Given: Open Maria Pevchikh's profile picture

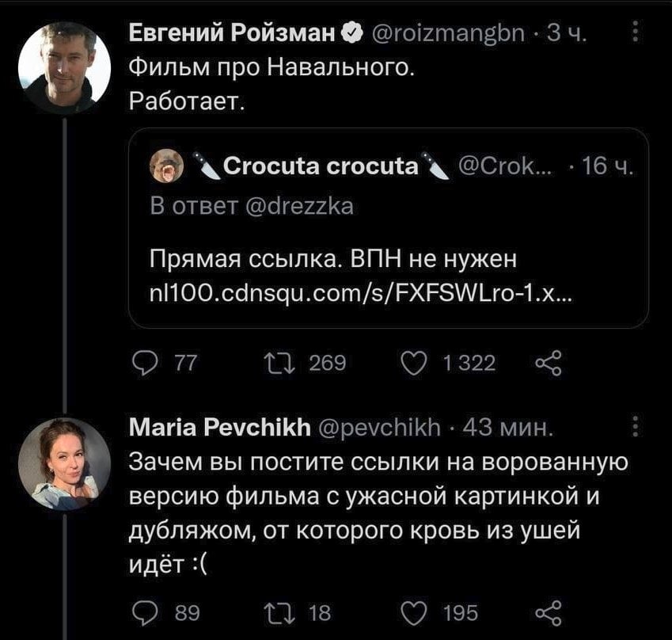Looking at the screenshot, I should click(x=64, y=463).
